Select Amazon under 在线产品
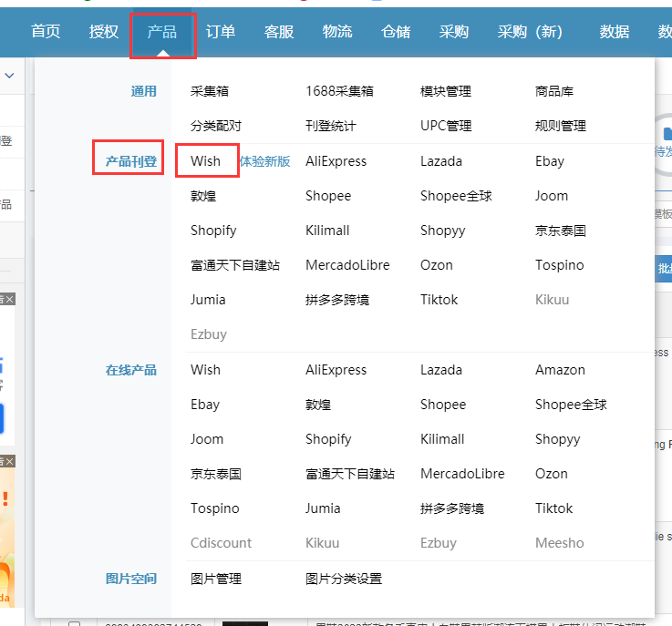 pos(560,370)
